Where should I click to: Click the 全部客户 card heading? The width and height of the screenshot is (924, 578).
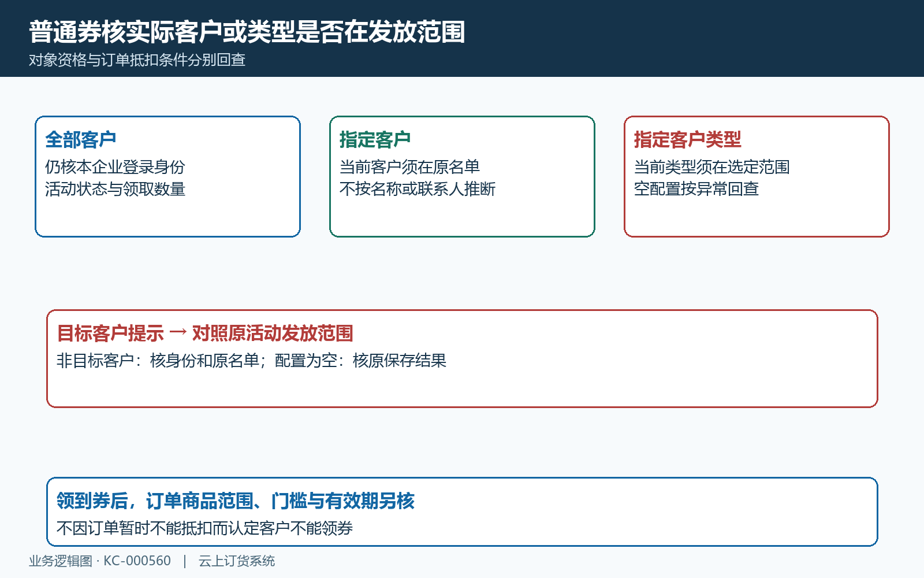(x=81, y=139)
